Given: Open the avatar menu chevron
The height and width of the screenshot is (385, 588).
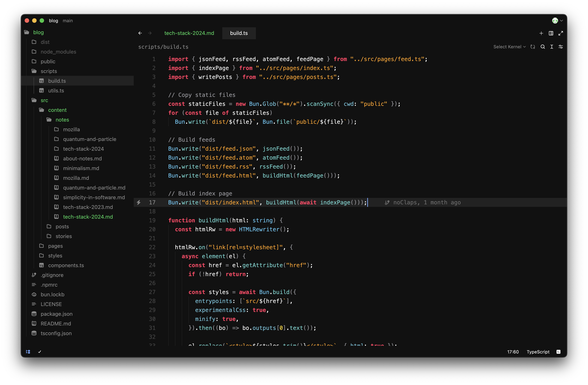Looking at the screenshot, I should pos(561,21).
